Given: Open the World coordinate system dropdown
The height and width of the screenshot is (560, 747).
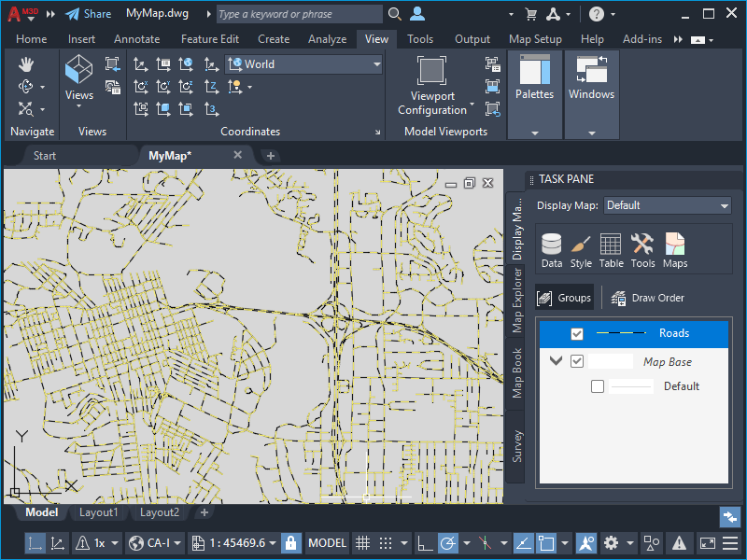Looking at the screenshot, I should 304,64.
